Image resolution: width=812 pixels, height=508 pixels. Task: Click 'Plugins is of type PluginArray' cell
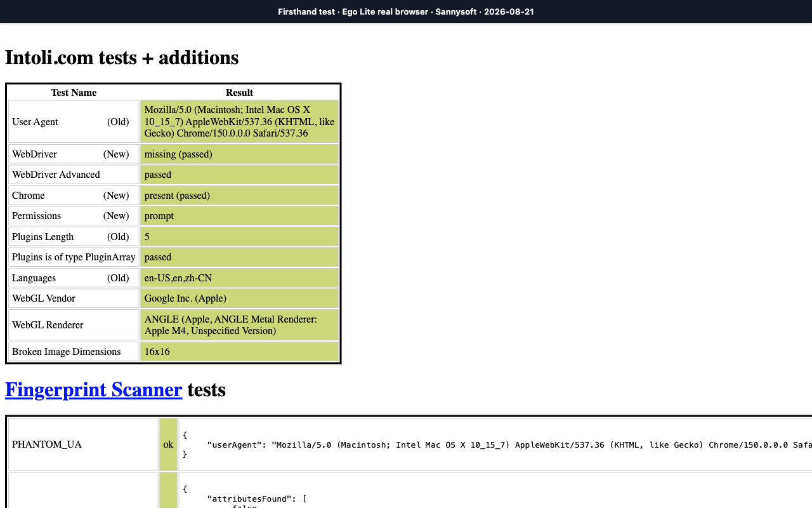coord(74,257)
